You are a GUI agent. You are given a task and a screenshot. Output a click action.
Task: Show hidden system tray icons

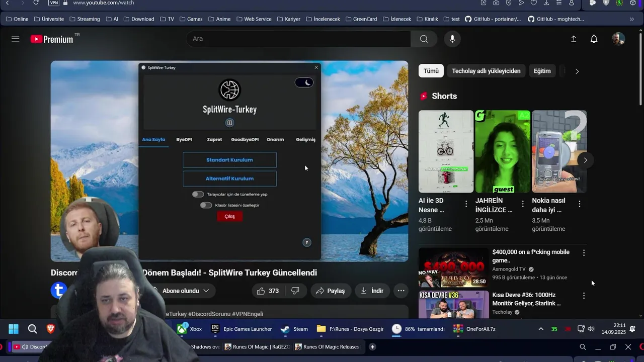pos(541,329)
